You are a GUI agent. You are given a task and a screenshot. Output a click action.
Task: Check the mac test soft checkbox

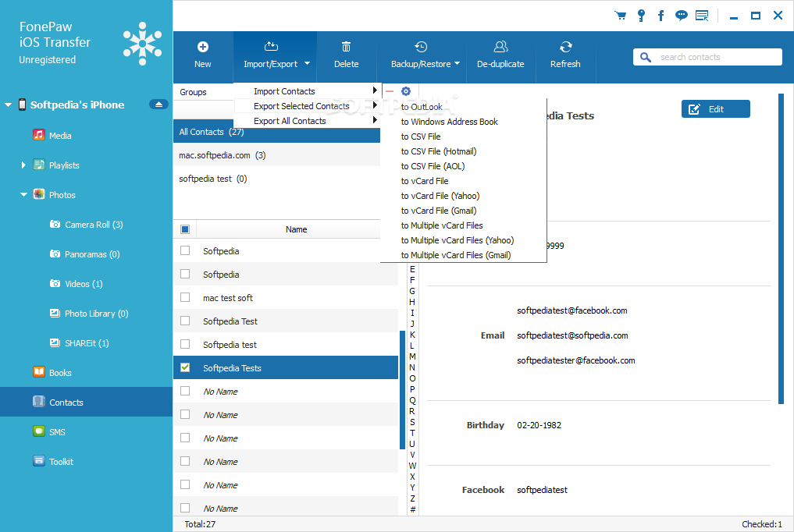pos(185,297)
